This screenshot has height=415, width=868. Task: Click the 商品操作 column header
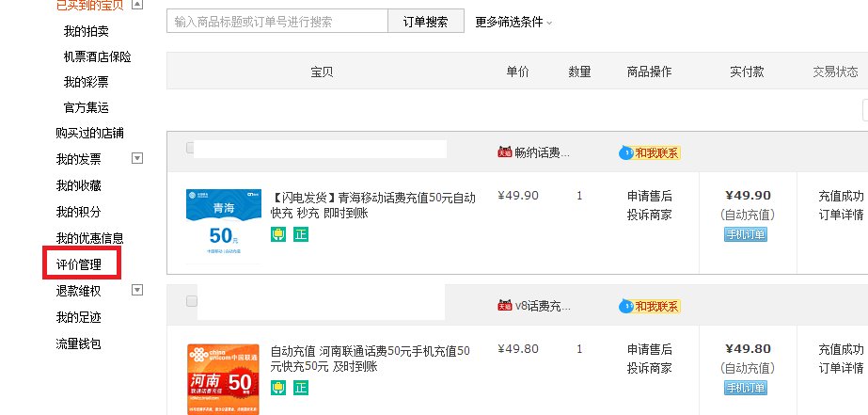pyautogui.click(x=649, y=72)
